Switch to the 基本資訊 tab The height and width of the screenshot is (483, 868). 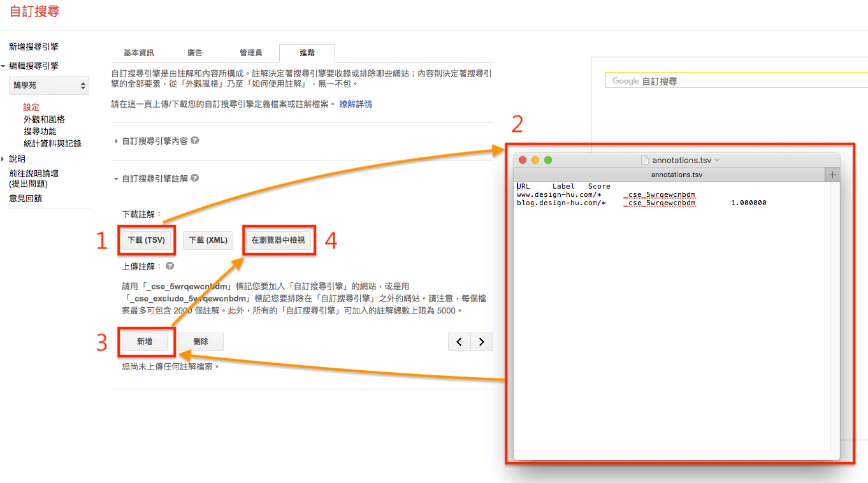[138, 53]
